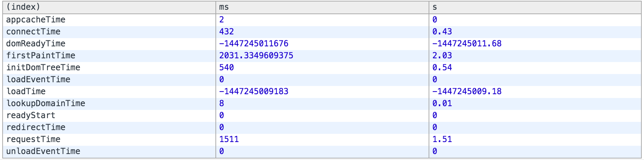Select the domReadyTime row label

pyautogui.click(x=36, y=44)
